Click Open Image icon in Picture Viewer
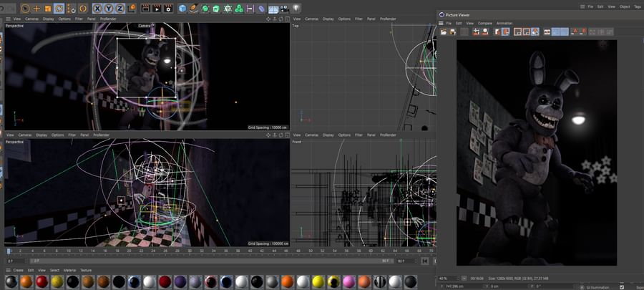Image resolution: width=644 pixels, height=290 pixels. pos(444,32)
